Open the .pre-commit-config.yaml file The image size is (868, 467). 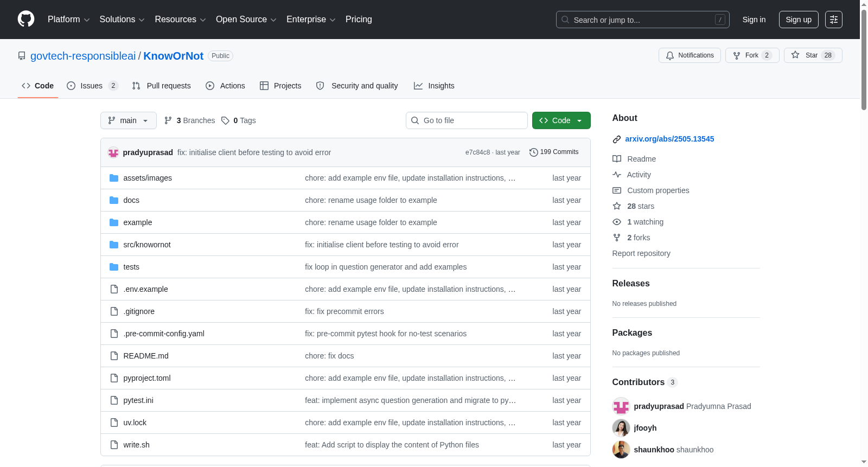pyautogui.click(x=164, y=334)
